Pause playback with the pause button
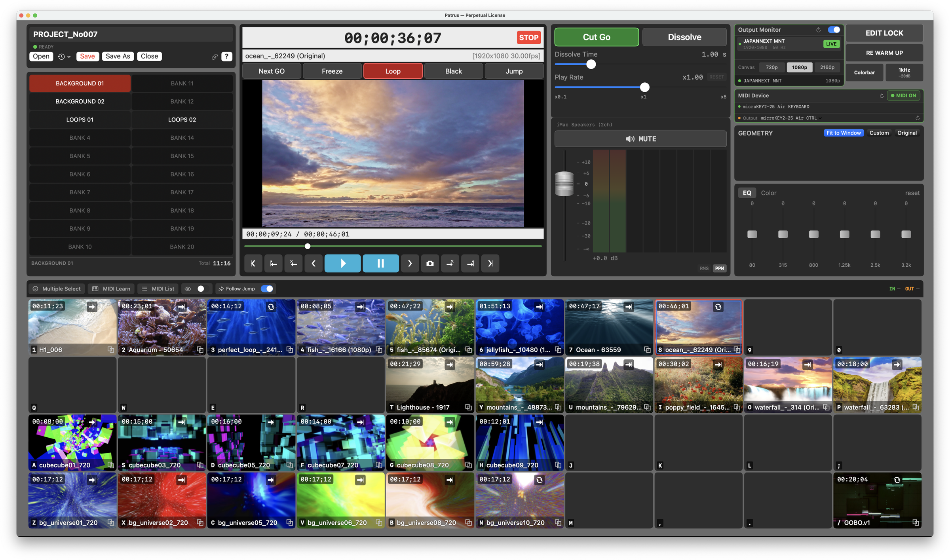Viewport: 950px width, 560px height. pyautogui.click(x=380, y=264)
